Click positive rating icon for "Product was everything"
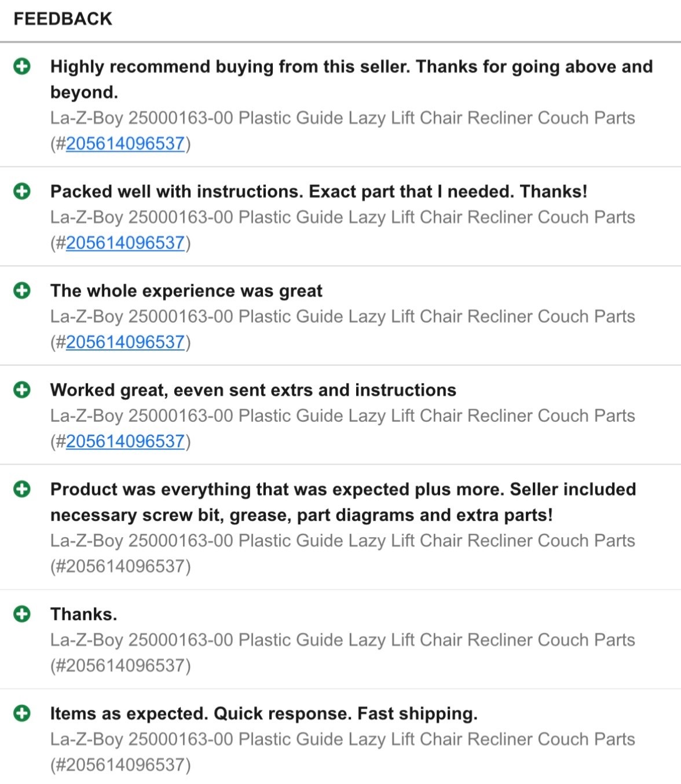Screen dimensions: 681x784 22,489
